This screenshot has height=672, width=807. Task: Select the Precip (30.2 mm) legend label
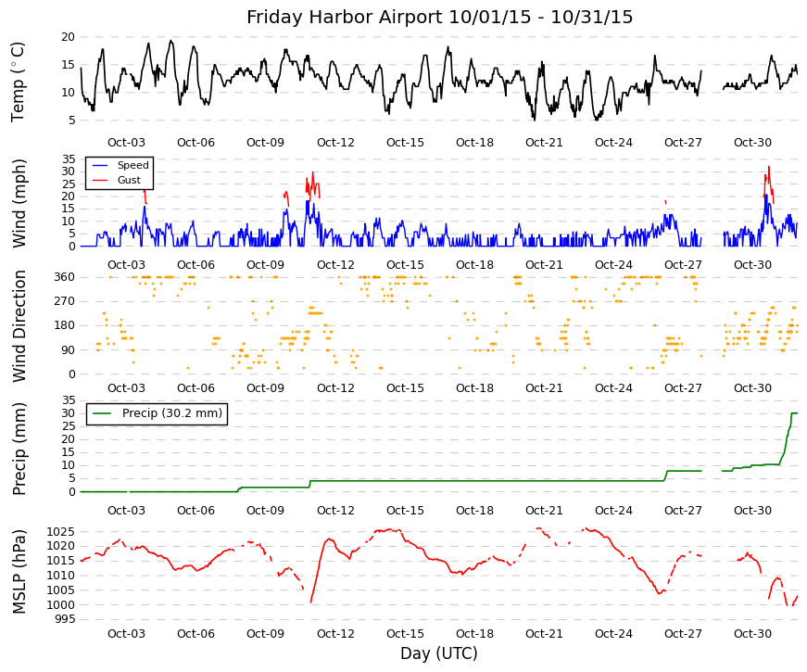coord(172,413)
